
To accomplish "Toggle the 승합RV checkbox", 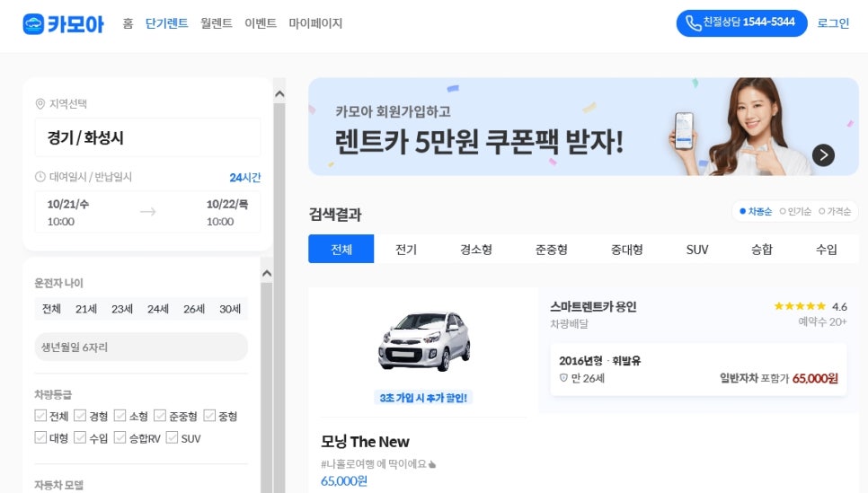I will coord(120,437).
